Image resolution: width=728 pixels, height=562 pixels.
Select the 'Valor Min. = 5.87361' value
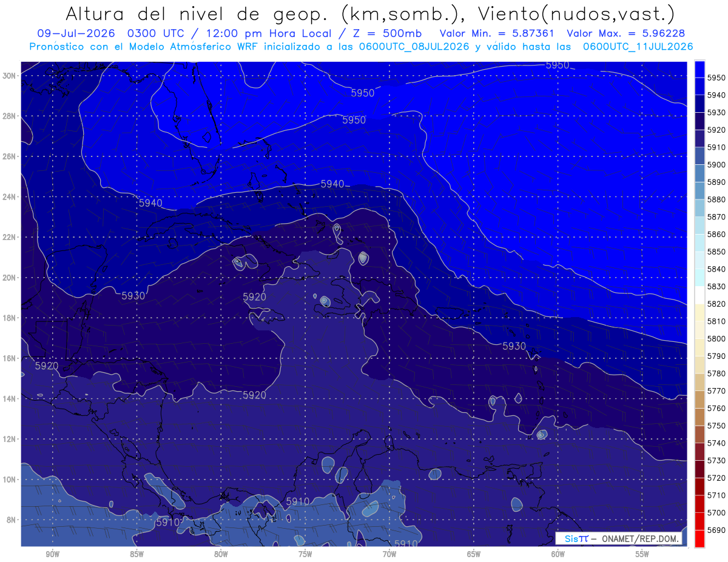(497, 33)
